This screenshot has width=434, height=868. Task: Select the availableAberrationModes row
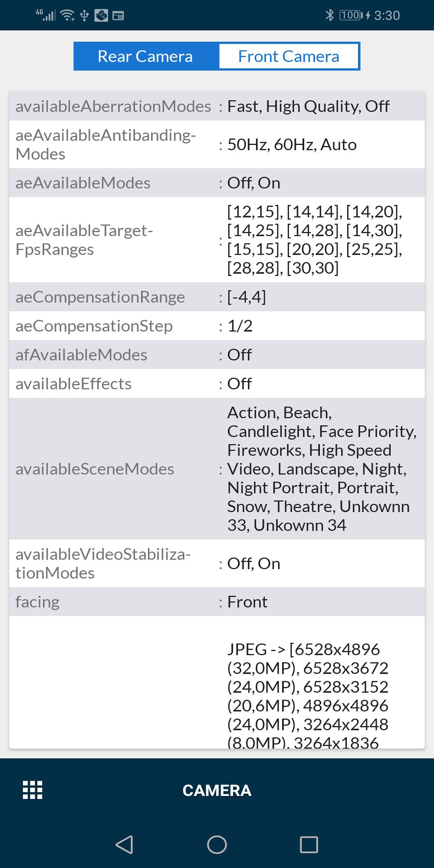coord(217,106)
